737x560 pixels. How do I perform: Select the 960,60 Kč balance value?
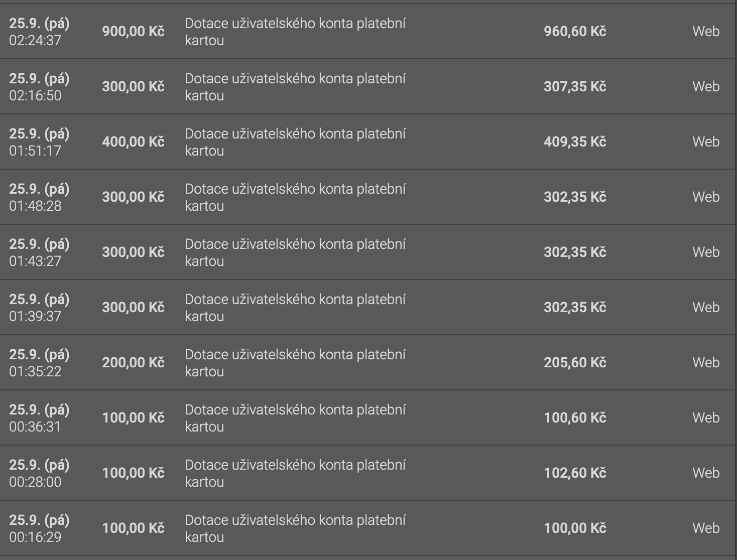coord(575,32)
